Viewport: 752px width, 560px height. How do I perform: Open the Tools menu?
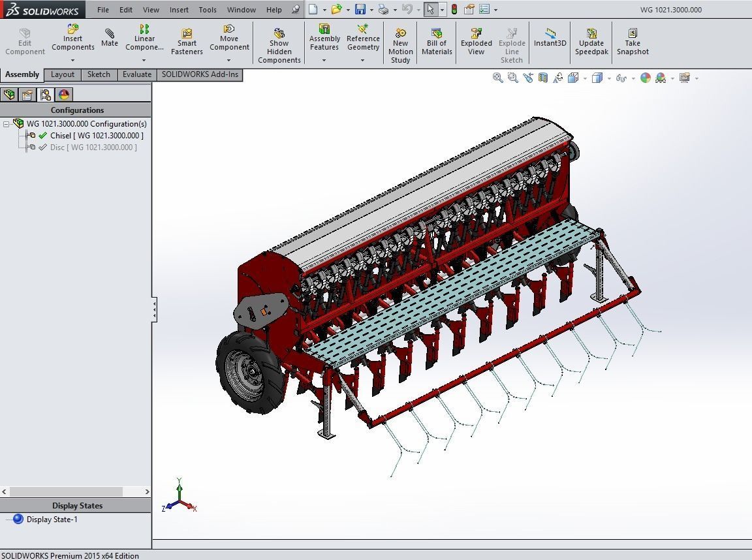pos(208,10)
